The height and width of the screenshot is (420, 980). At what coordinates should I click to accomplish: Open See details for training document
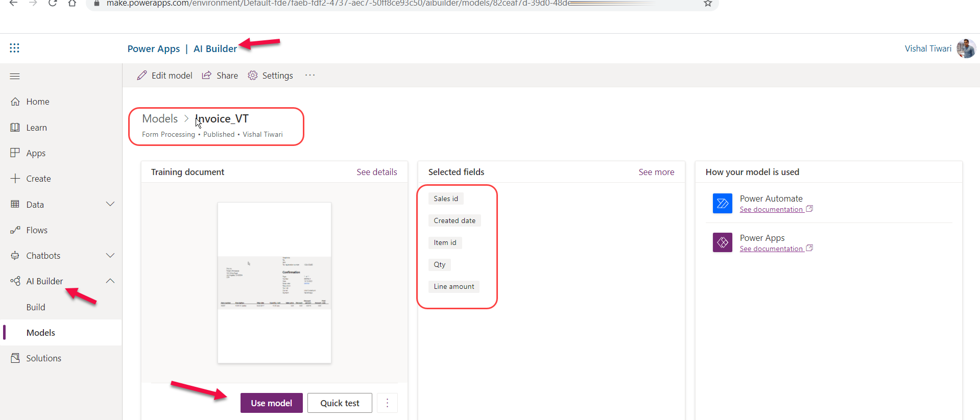click(377, 172)
